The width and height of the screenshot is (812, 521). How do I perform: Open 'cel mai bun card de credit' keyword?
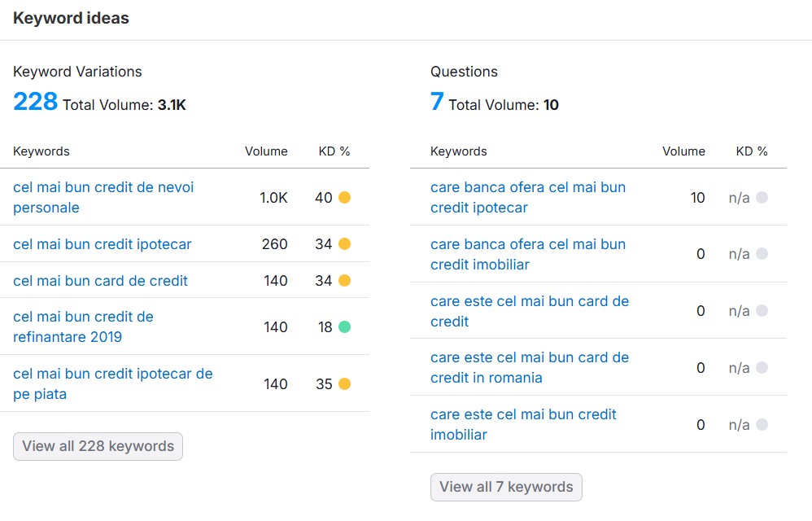[100, 281]
